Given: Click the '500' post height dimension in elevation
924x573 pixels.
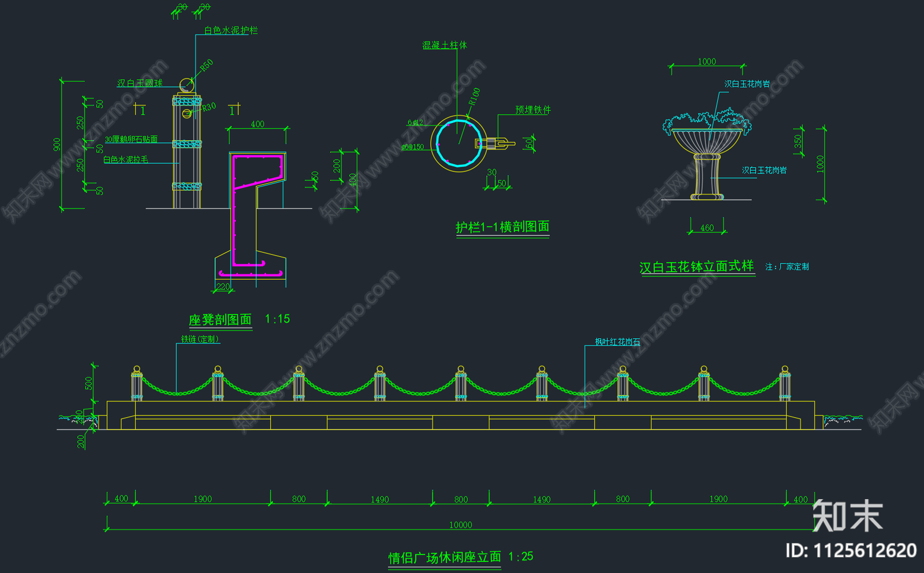Looking at the screenshot, I should pyautogui.click(x=89, y=383).
